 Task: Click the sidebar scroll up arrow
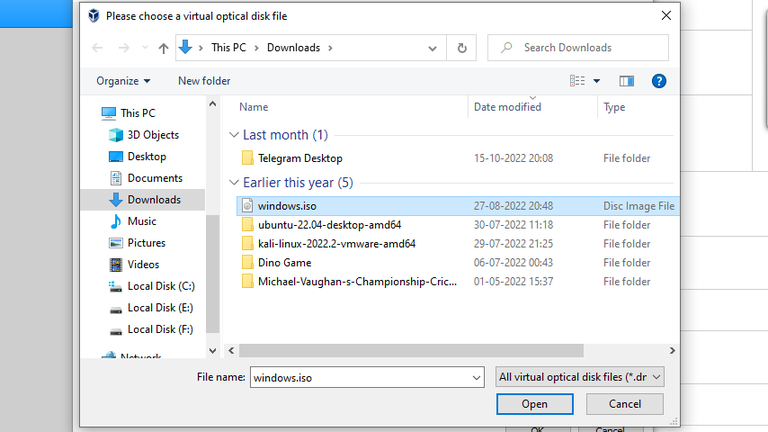213,104
